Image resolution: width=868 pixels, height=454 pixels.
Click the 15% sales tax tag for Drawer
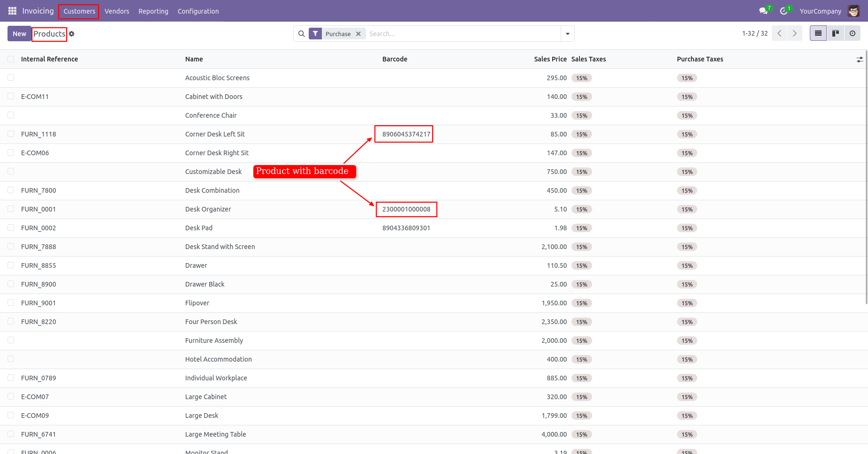(x=582, y=265)
